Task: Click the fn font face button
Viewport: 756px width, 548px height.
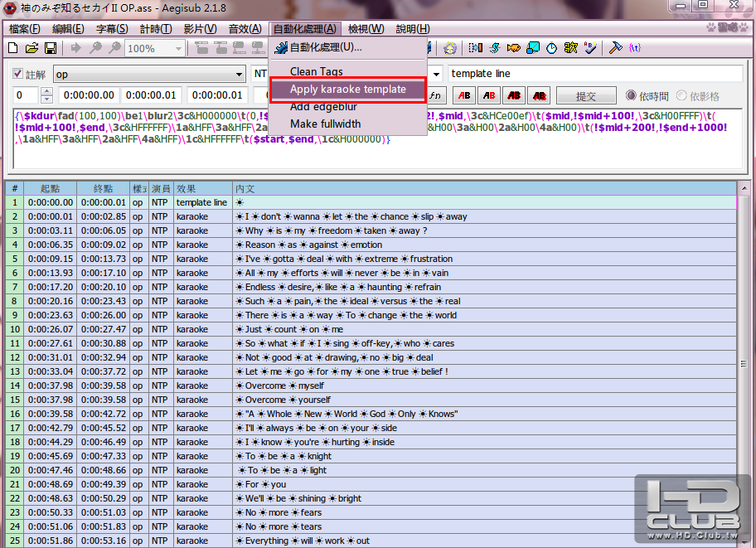Action: [435, 95]
